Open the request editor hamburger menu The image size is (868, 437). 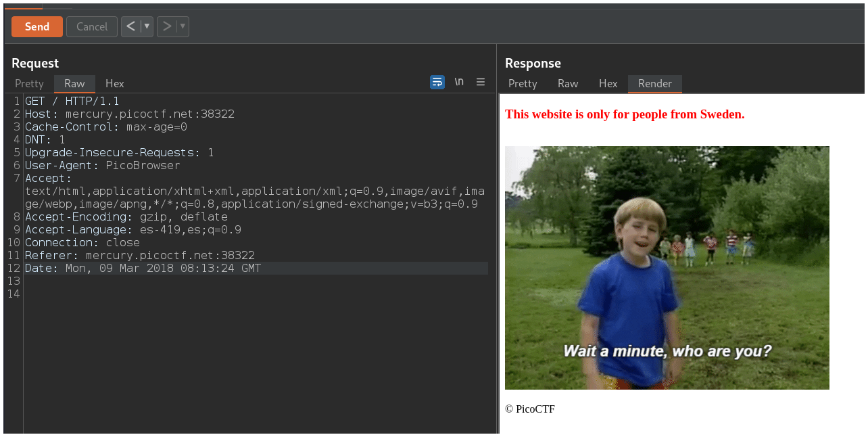coord(481,82)
